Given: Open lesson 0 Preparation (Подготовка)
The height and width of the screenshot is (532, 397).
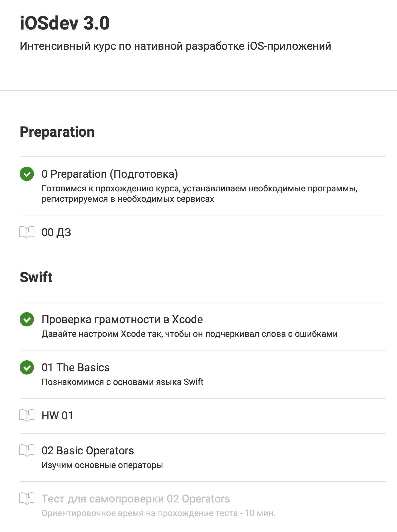Looking at the screenshot, I should point(110,174).
